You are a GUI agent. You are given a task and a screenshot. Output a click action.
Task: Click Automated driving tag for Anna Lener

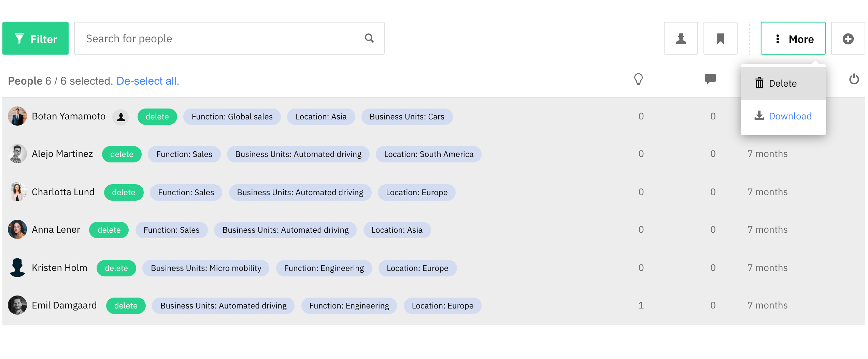pyautogui.click(x=285, y=230)
